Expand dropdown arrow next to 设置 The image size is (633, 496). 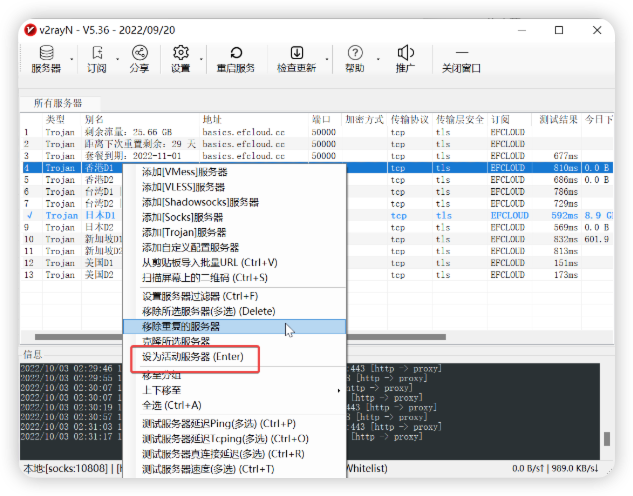point(201,59)
